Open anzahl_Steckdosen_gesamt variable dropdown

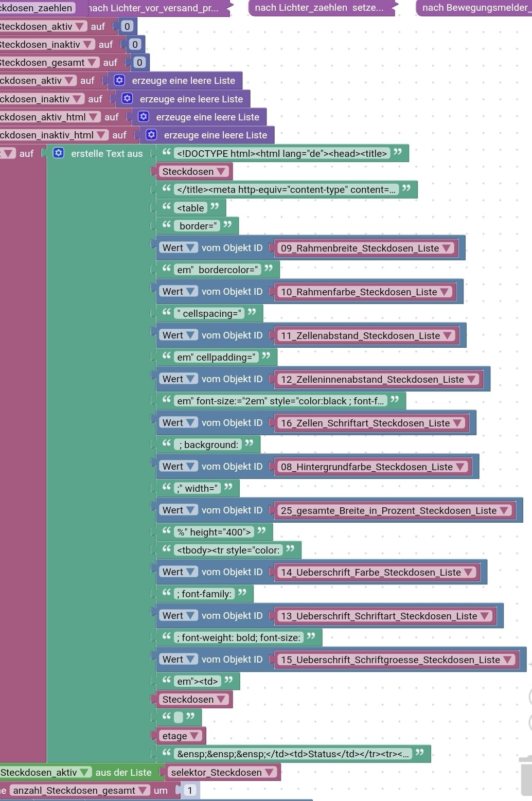point(80,790)
